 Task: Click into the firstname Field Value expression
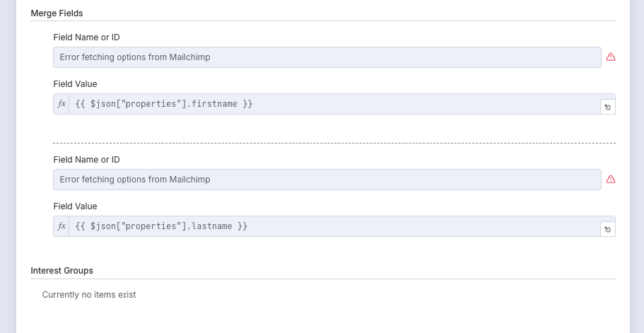click(x=332, y=104)
